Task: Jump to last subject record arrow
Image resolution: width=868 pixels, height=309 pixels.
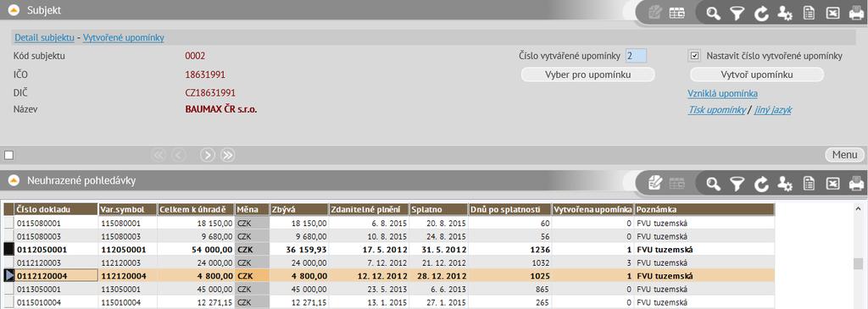Action: (x=227, y=155)
